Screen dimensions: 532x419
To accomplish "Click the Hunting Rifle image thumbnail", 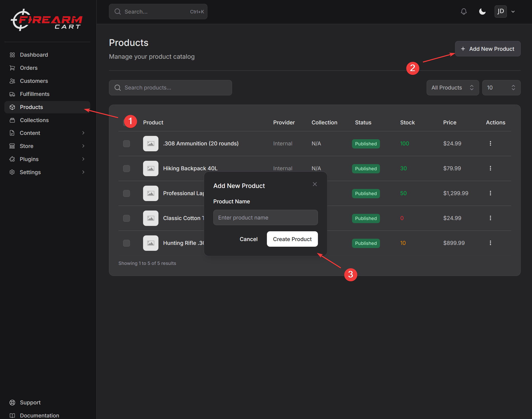I will [x=151, y=243].
